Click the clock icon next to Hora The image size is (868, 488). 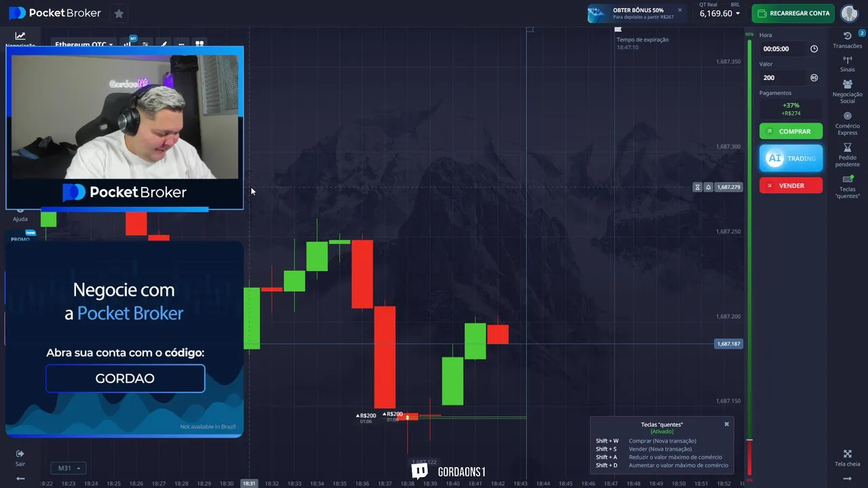click(814, 49)
